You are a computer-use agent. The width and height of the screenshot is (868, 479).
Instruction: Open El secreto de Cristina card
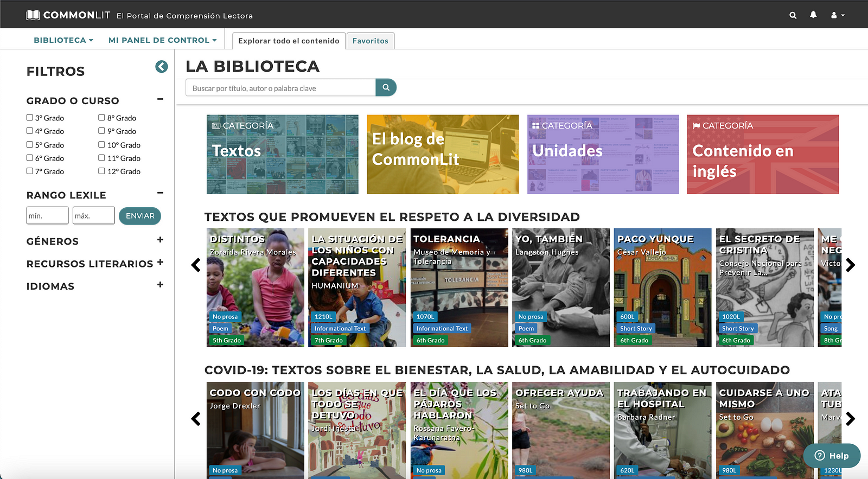[x=765, y=288]
